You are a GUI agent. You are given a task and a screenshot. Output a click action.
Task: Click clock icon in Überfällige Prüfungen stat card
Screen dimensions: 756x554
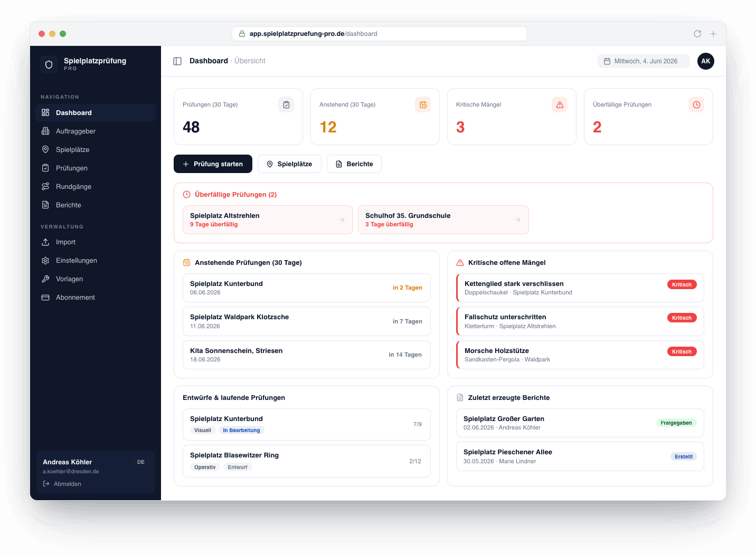coord(696,104)
